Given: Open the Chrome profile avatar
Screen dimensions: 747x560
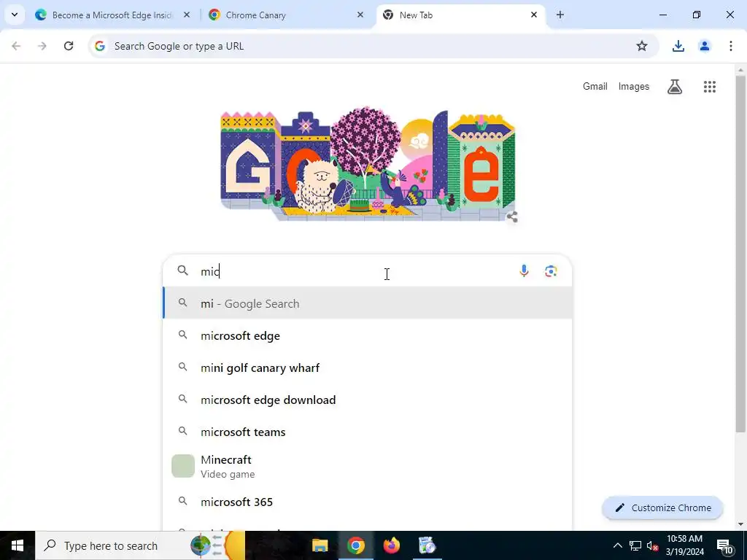Looking at the screenshot, I should tap(704, 46).
